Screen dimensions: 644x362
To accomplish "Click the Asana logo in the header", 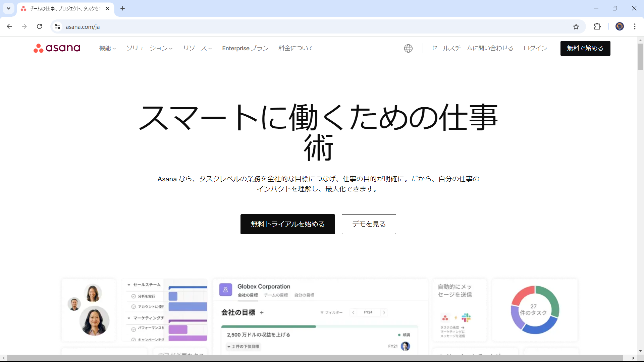I will point(57,48).
